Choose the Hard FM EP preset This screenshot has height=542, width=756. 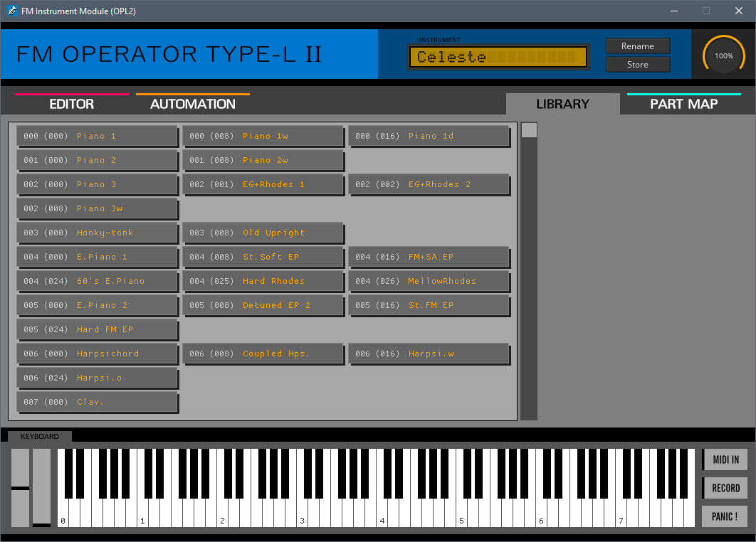(x=98, y=329)
